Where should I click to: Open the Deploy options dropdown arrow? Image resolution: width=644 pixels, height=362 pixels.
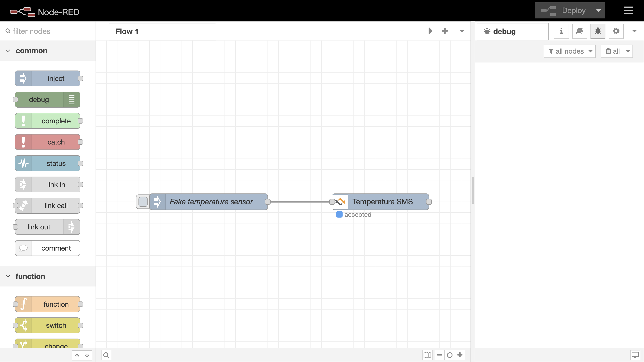tap(599, 11)
